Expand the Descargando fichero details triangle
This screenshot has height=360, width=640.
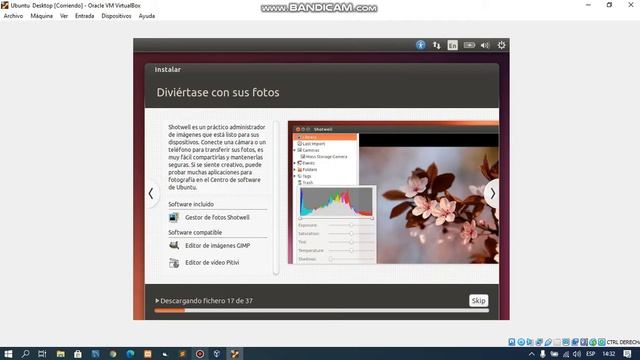point(157,301)
